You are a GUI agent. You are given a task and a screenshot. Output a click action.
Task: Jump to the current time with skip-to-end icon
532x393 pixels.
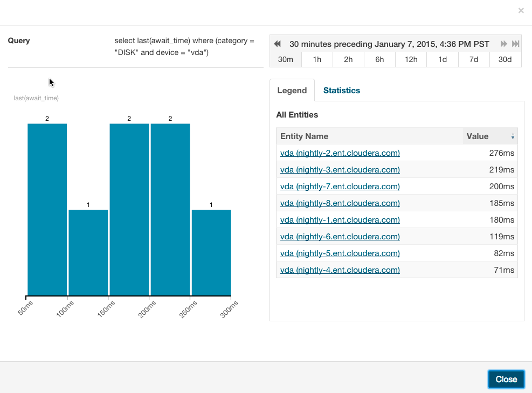[x=516, y=44]
